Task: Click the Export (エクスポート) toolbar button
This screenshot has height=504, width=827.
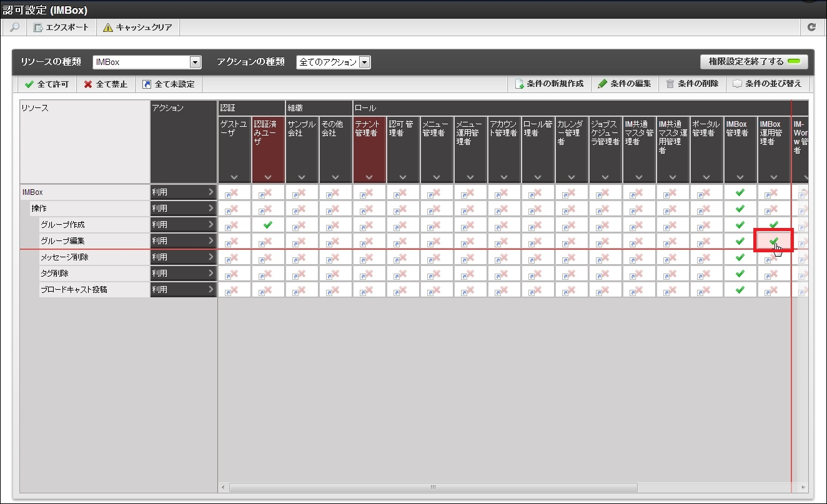Action: (x=61, y=27)
